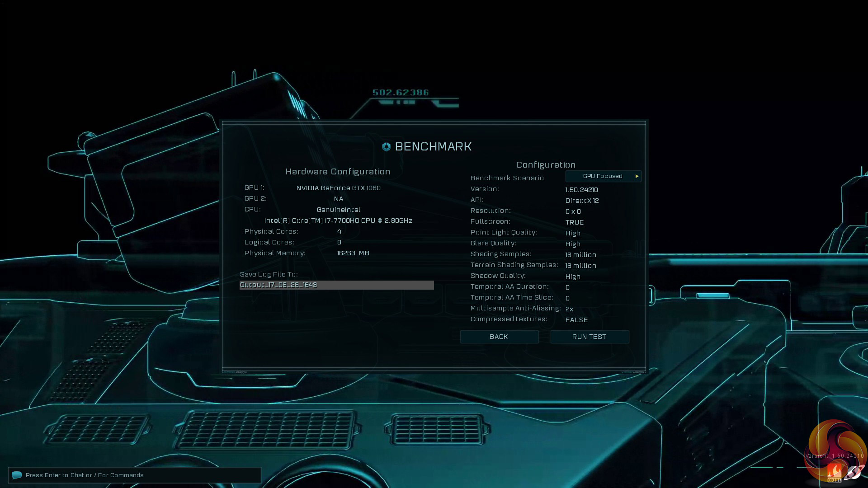Image resolution: width=868 pixels, height=488 pixels.
Task: Click the Resolution 0 x 0 value
Action: click(x=573, y=211)
